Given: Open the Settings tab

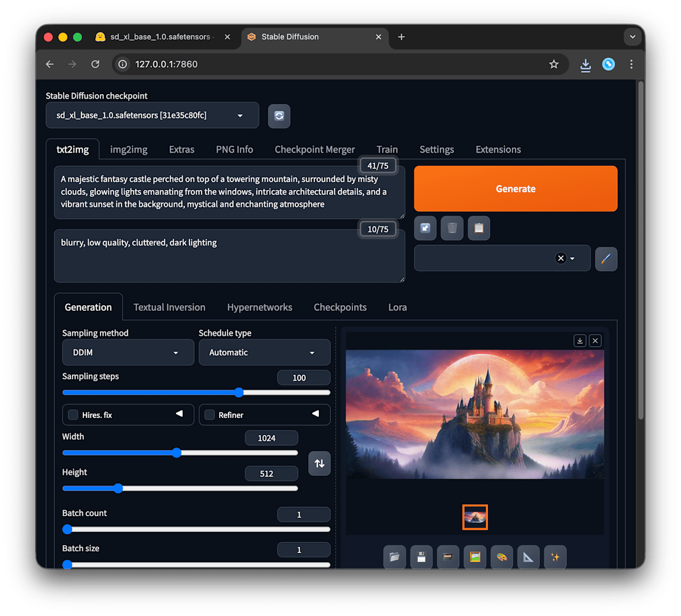Looking at the screenshot, I should coord(436,150).
